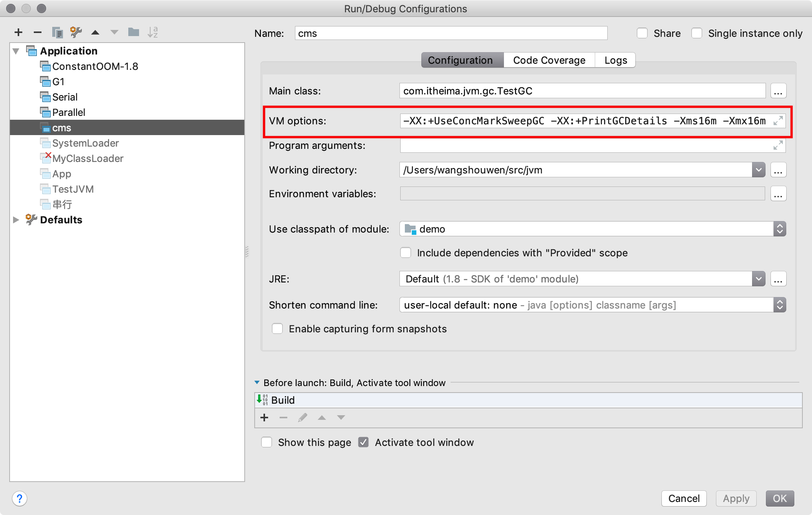
Task: Open the Logs tab
Action: [615, 60]
